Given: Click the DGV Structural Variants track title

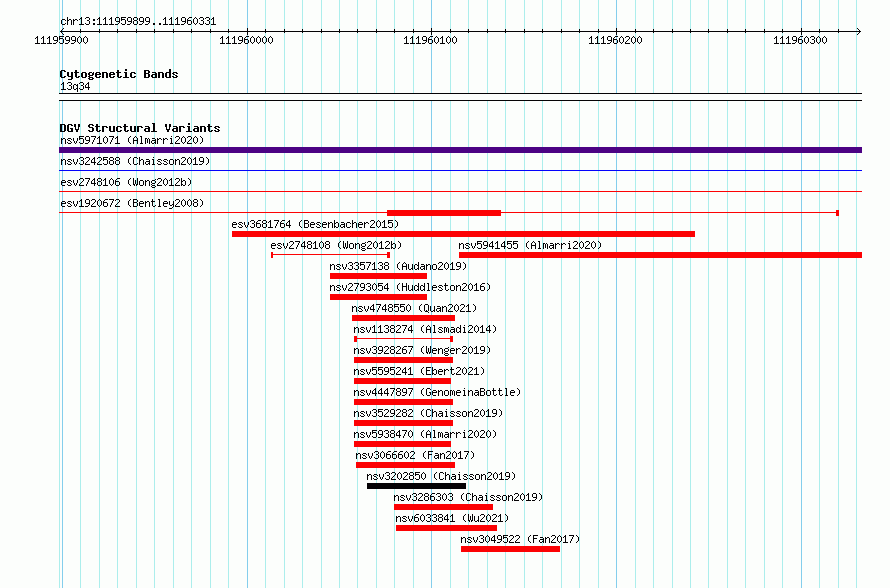Looking at the screenshot, I should [140, 128].
